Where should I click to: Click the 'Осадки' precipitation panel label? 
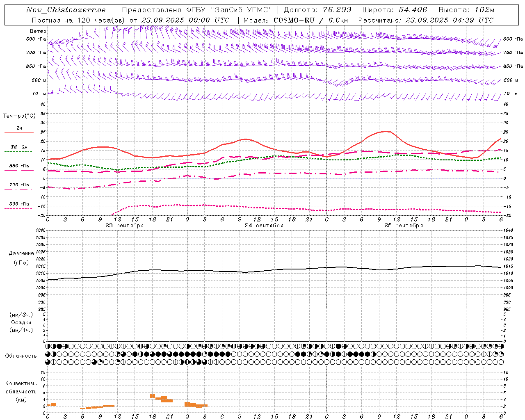(x=21, y=322)
